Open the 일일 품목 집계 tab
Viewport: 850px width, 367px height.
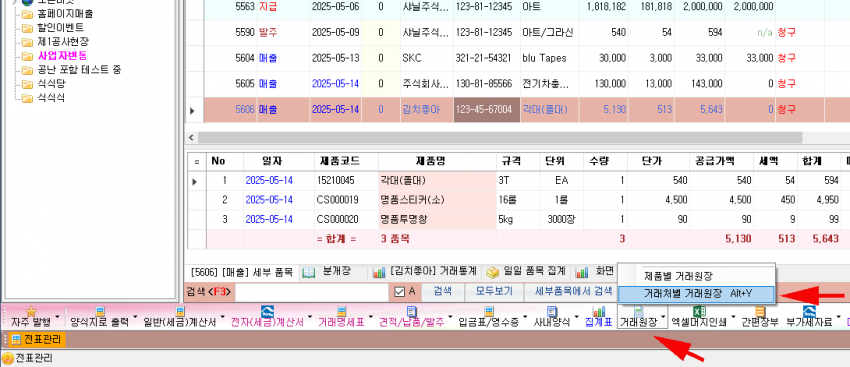(x=527, y=271)
